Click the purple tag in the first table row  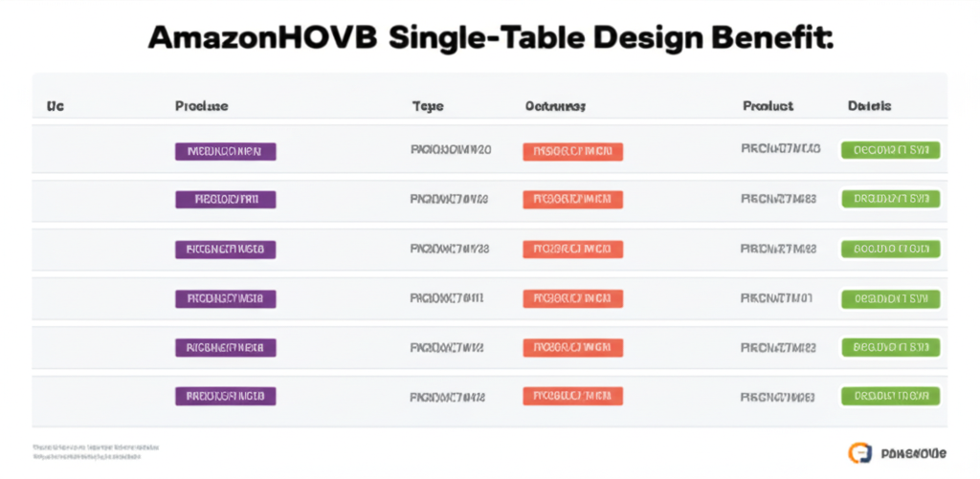click(226, 151)
